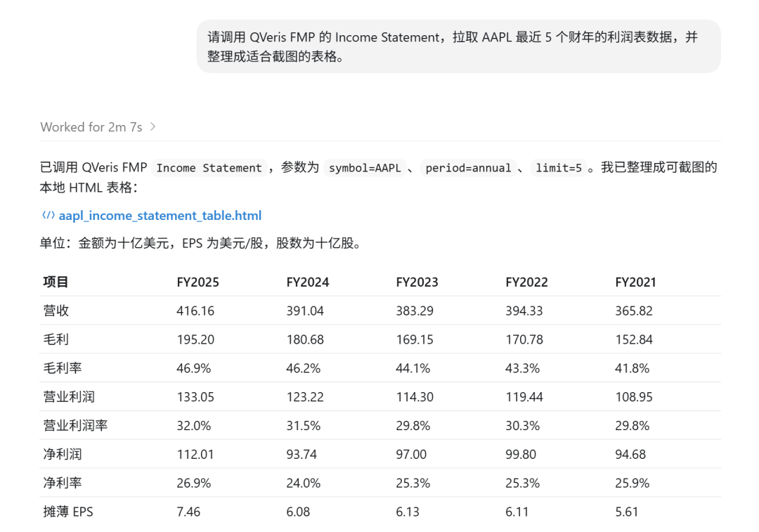The image size is (759, 532).
Task: Click the 'limit=5' code chip
Action: pos(559,168)
